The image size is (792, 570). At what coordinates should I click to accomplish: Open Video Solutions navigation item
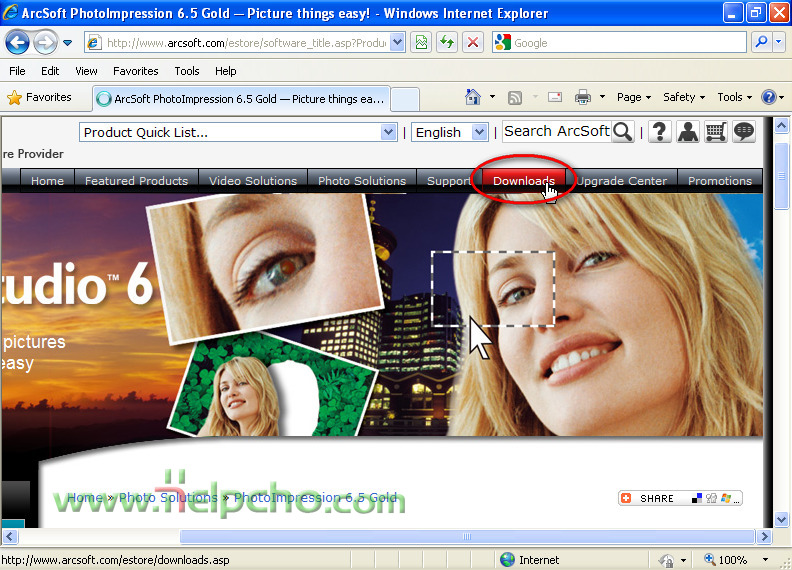coord(253,181)
